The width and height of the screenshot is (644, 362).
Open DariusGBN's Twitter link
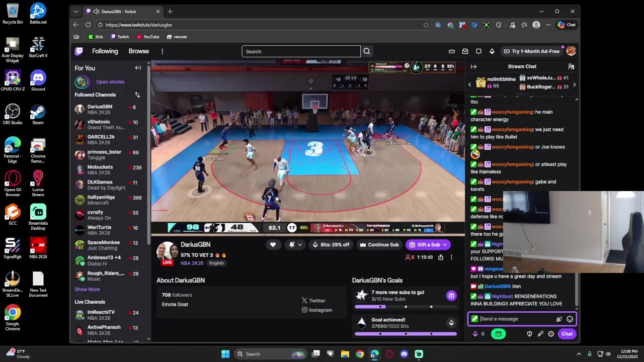point(313,301)
